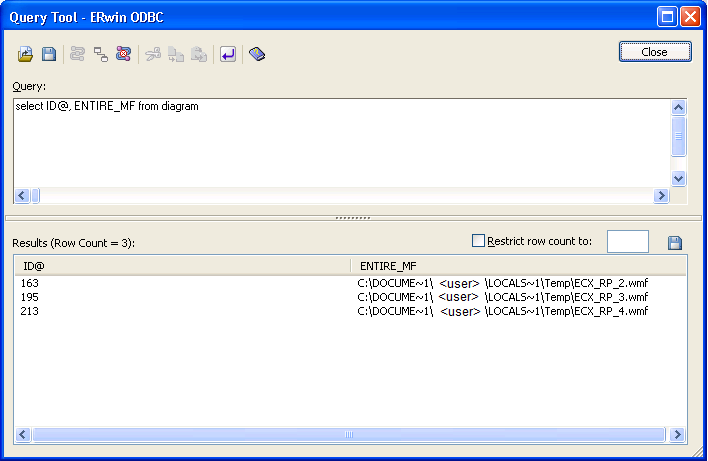
Task: Click the Close button
Action: pos(655,52)
